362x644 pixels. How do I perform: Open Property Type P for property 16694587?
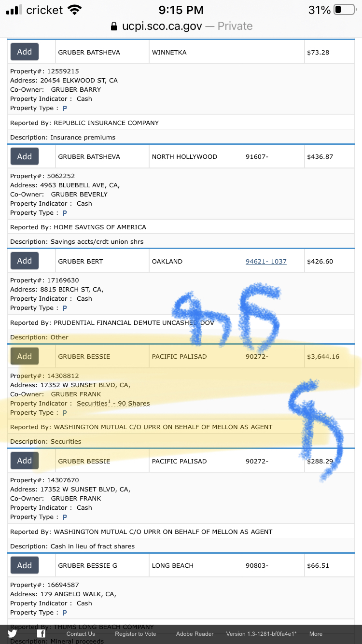[65, 613]
